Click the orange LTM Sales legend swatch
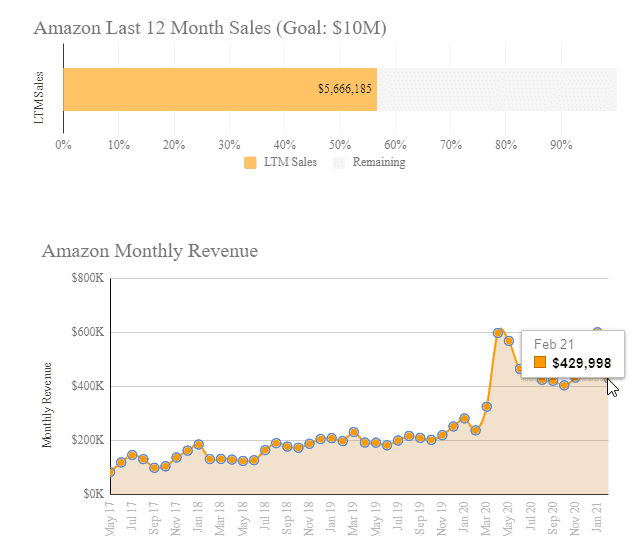This screenshot has width=644, height=558. (x=250, y=162)
